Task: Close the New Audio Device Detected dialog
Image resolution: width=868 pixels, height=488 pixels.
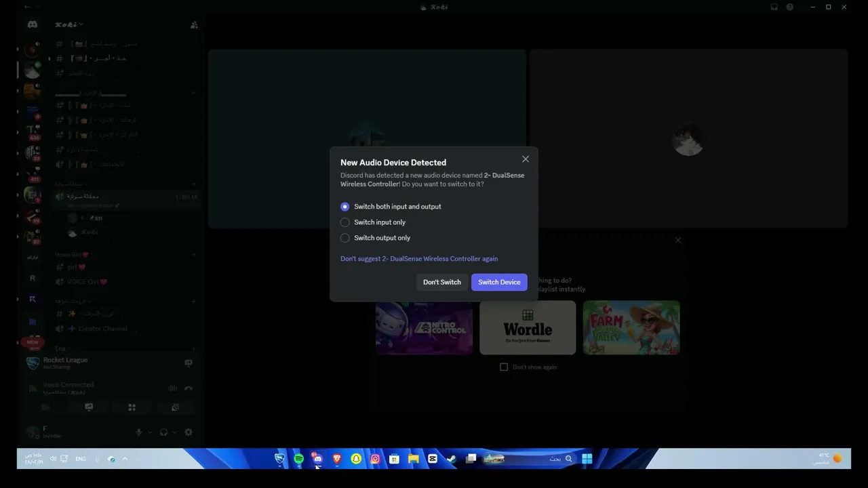Action: coord(526,159)
